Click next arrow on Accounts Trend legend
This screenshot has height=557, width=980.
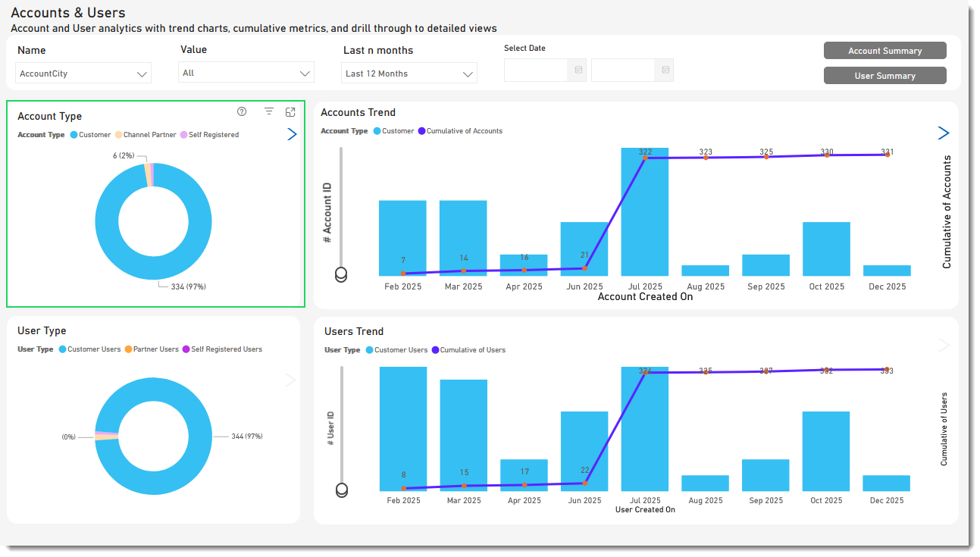pyautogui.click(x=944, y=133)
